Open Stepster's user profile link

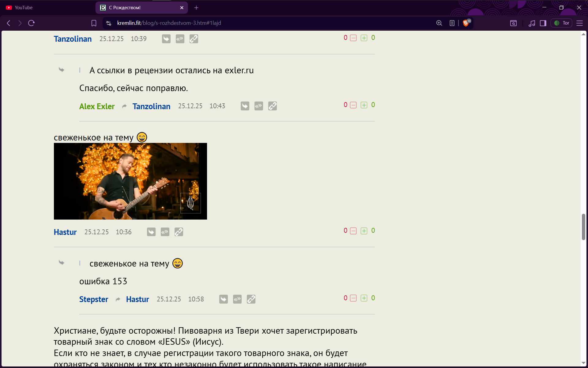coord(94,299)
